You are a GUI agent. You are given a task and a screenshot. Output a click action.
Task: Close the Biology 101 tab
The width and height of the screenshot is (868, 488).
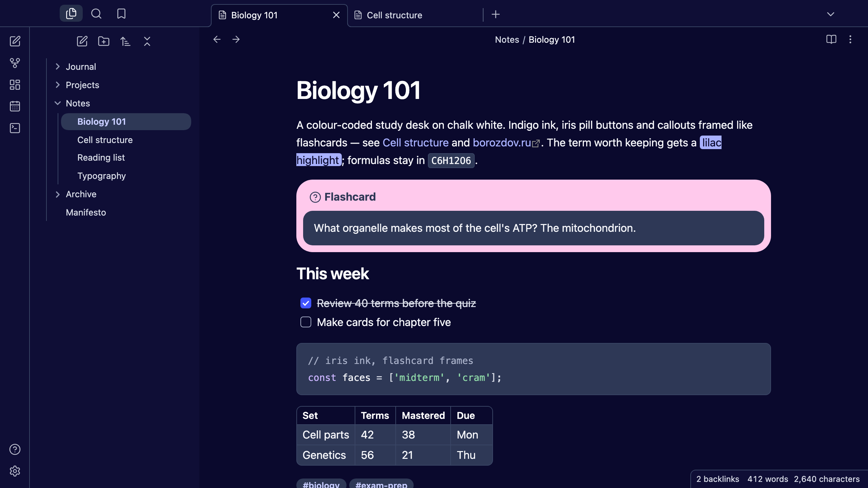[336, 15]
